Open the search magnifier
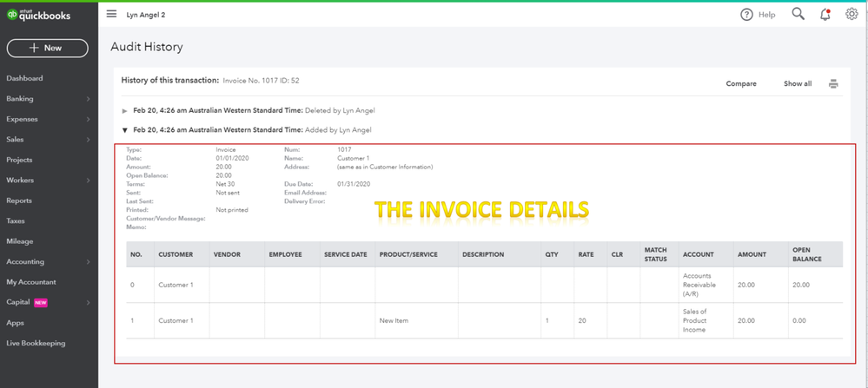 point(798,14)
